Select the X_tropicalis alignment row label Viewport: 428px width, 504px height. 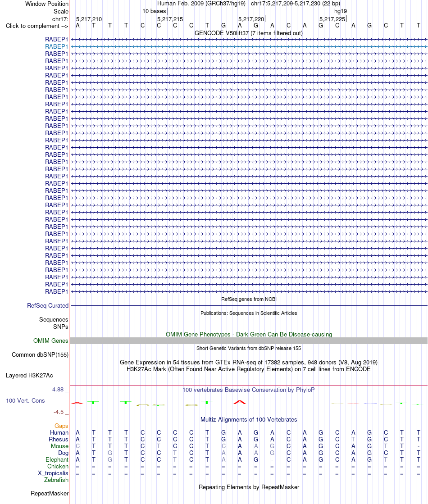53,473
